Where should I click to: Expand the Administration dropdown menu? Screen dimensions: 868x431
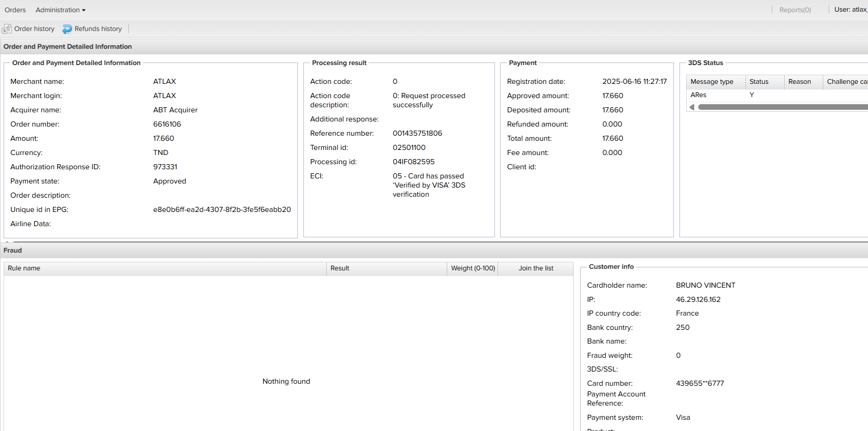point(60,10)
